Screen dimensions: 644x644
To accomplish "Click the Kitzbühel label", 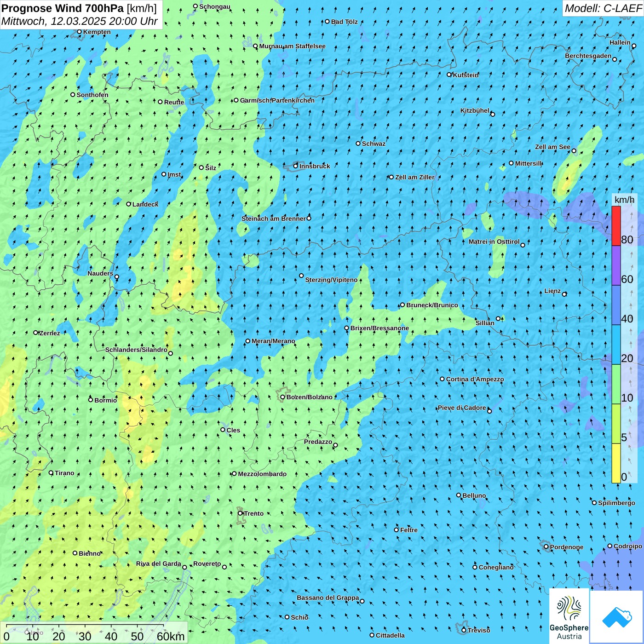I will tap(475, 110).
